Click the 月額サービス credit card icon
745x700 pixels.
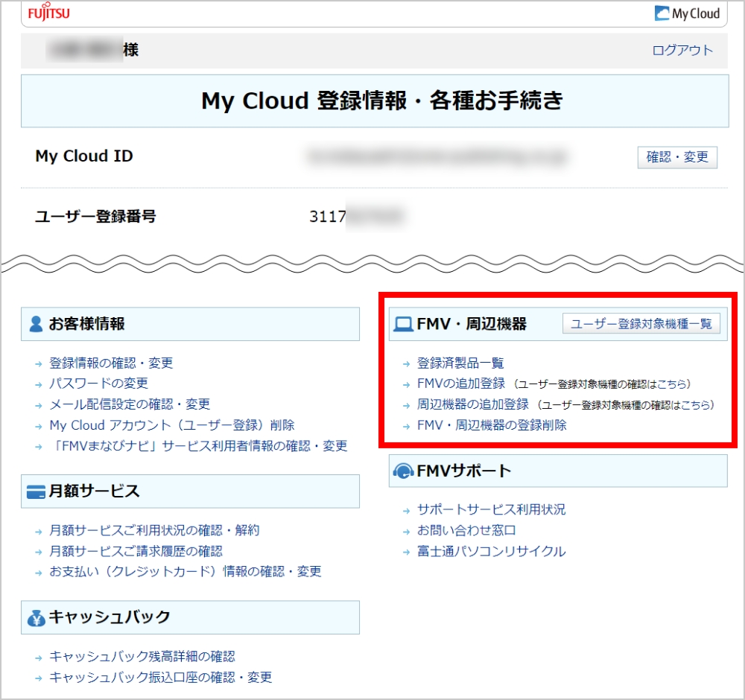pos(36,491)
